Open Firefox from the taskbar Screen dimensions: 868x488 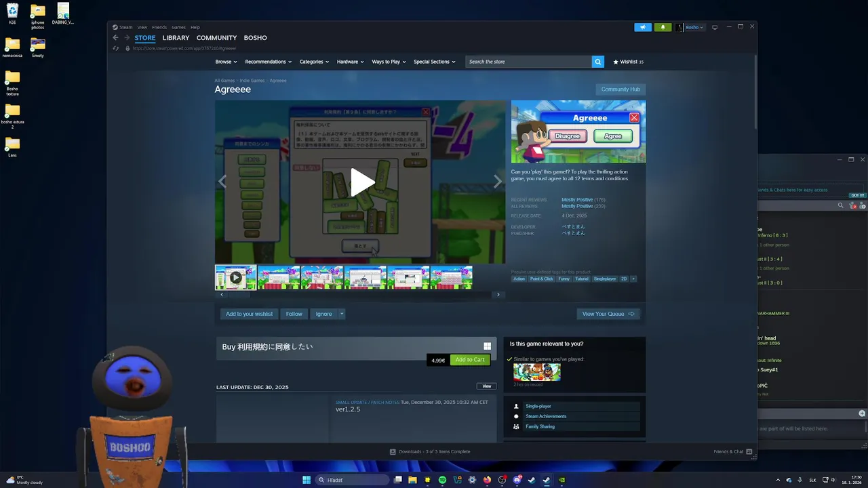pyautogui.click(x=487, y=480)
